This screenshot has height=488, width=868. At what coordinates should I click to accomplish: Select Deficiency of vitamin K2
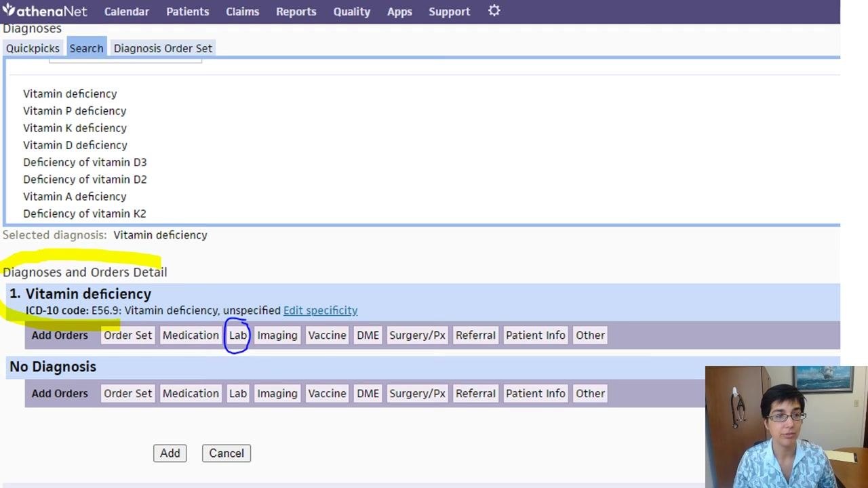point(85,213)
